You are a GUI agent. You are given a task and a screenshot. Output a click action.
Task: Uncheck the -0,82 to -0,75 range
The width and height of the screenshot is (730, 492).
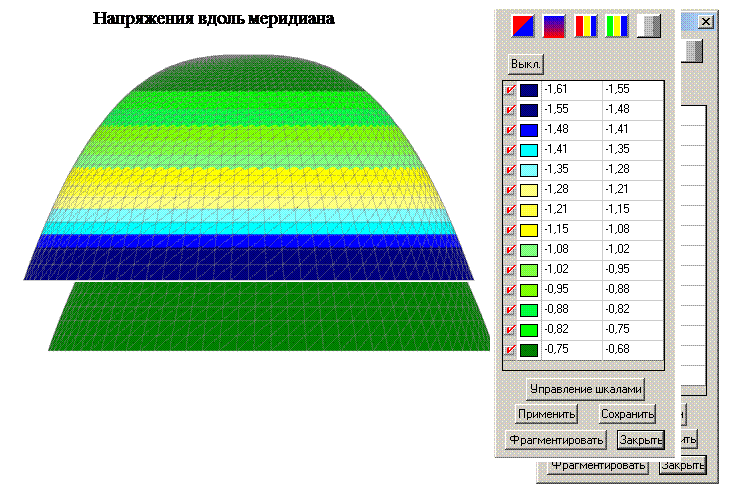pyautogui.click(x=510, y=330)
